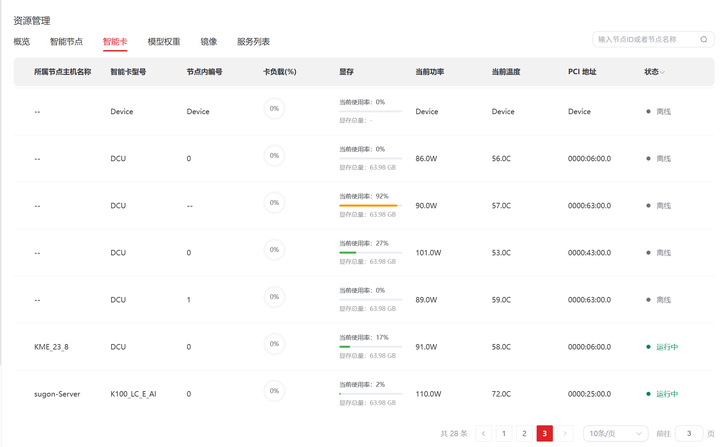720x447 pixels.
Task: Click the jump-to-page input box
Action: [689, 434]
